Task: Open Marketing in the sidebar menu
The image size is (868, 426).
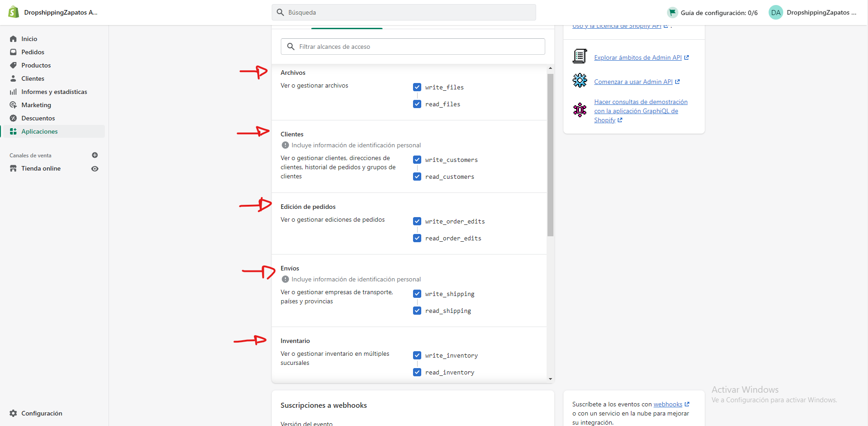Action: point(36,105)
